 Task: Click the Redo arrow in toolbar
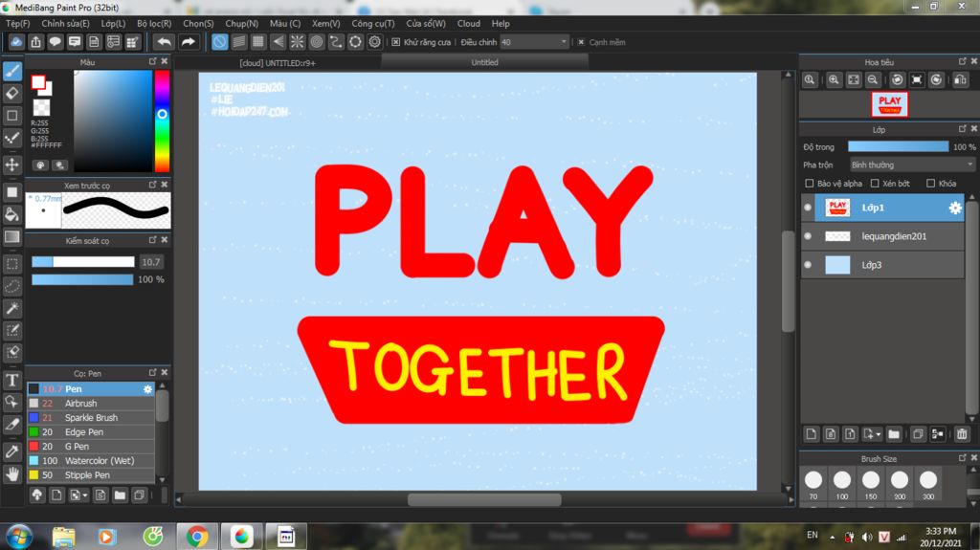point(188,42)
